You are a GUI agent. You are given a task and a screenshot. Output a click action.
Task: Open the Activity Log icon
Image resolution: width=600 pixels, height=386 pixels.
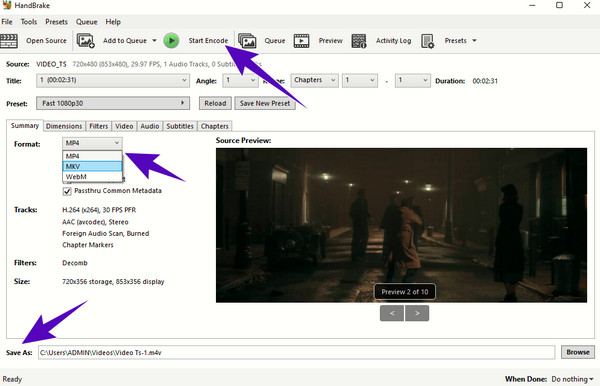(x=359, y=41)
